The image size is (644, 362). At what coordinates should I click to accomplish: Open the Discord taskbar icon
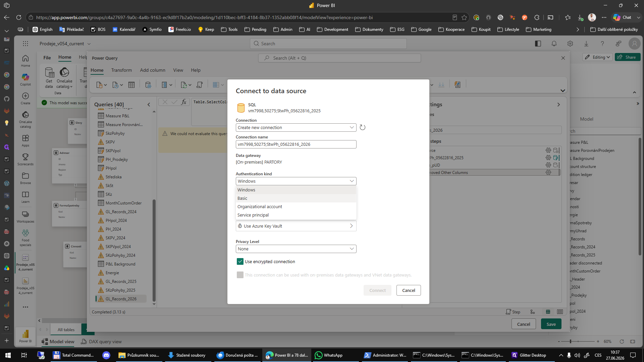coord(106,355)
